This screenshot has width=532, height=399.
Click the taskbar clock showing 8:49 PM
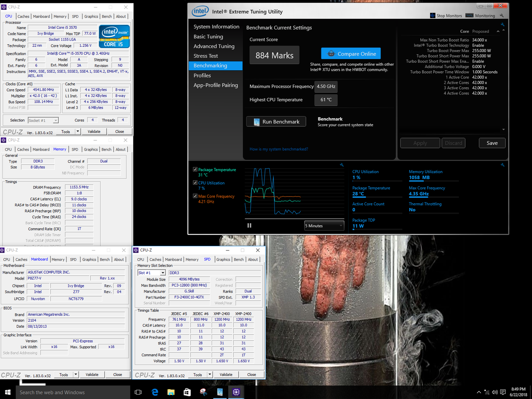click(x=518, y=392)
